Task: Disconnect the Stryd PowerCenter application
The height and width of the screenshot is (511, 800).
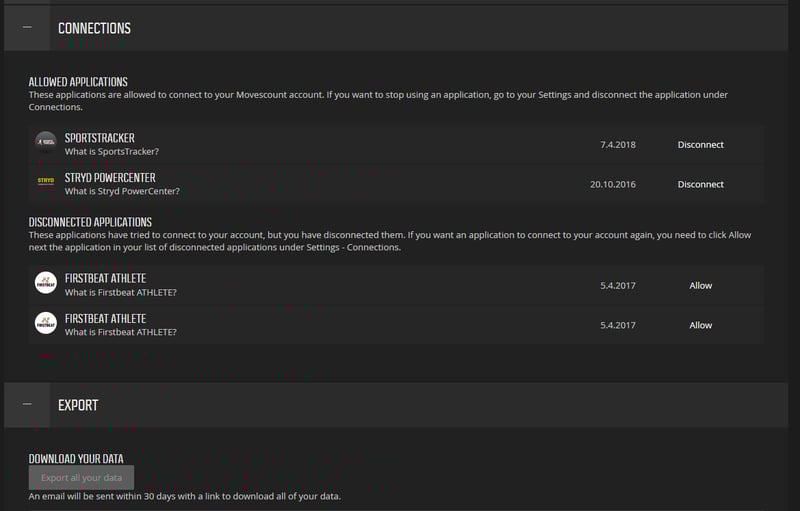Action: [700, 185]
